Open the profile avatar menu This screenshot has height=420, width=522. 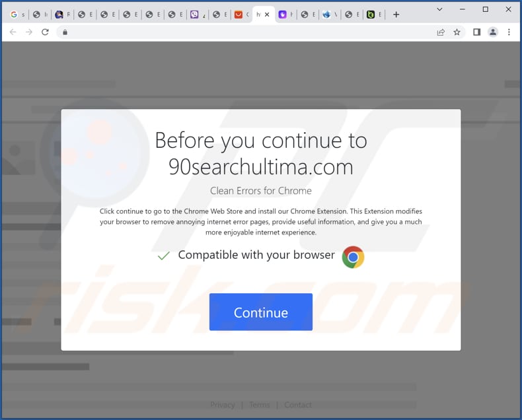pyautogui.click(x=493, y=32)
